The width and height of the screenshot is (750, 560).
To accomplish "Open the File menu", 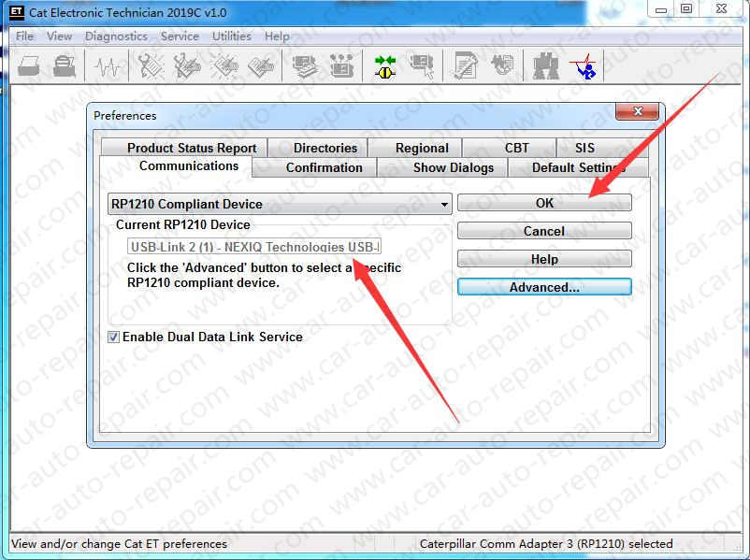I will point(24,36).
